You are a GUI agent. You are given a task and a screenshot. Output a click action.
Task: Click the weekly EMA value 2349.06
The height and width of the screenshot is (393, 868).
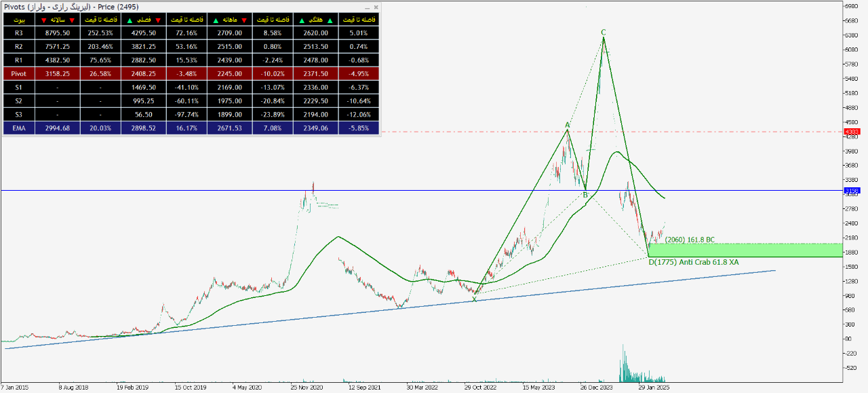pos(315,128)
